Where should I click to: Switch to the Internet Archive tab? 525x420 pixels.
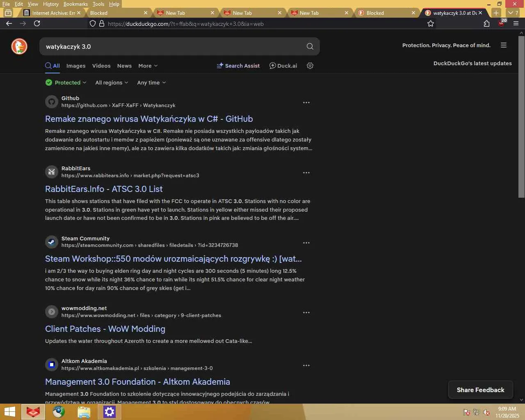[52, 13]
